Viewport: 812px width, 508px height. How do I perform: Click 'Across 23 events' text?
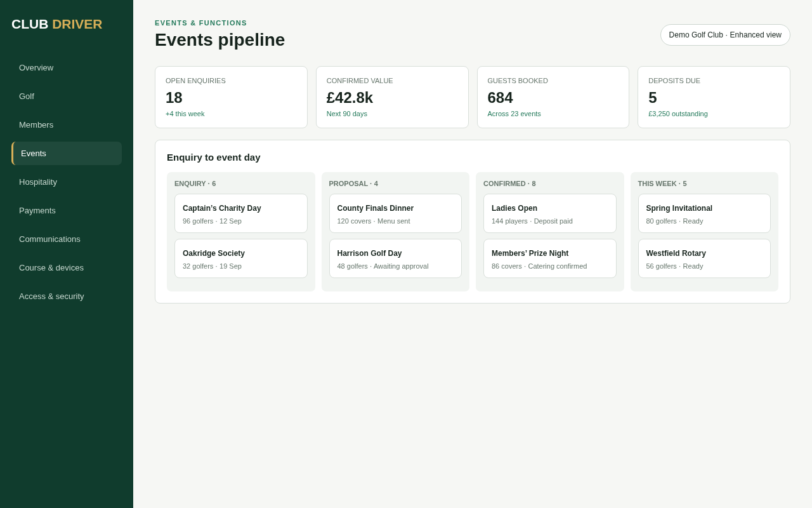click(514, 114)
